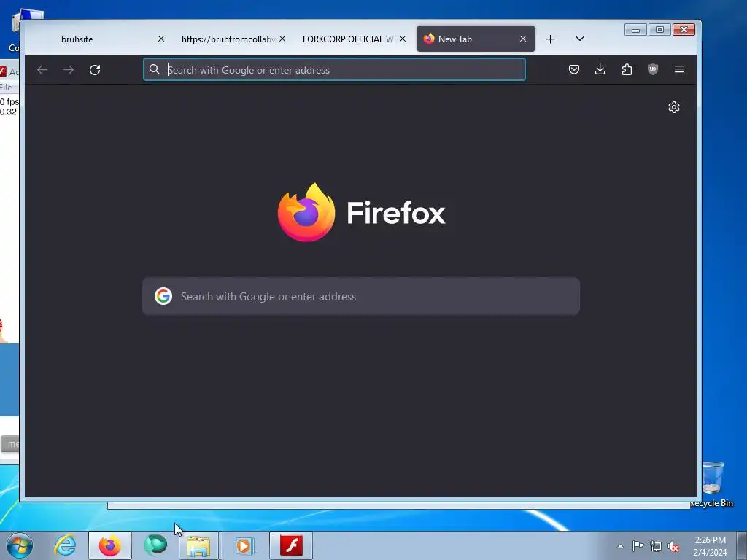Close the https://bruhfromcollab tab
Viewport: 747px width, 560px height.
click(x=282, y=39)
